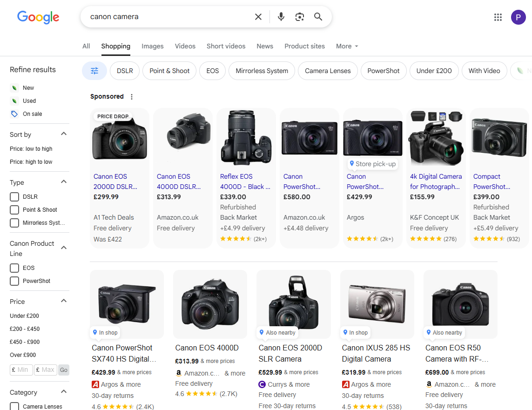Open the Google account profile avatar
Image resolution: width=532 pixels, height=410 pixels.
519,17
